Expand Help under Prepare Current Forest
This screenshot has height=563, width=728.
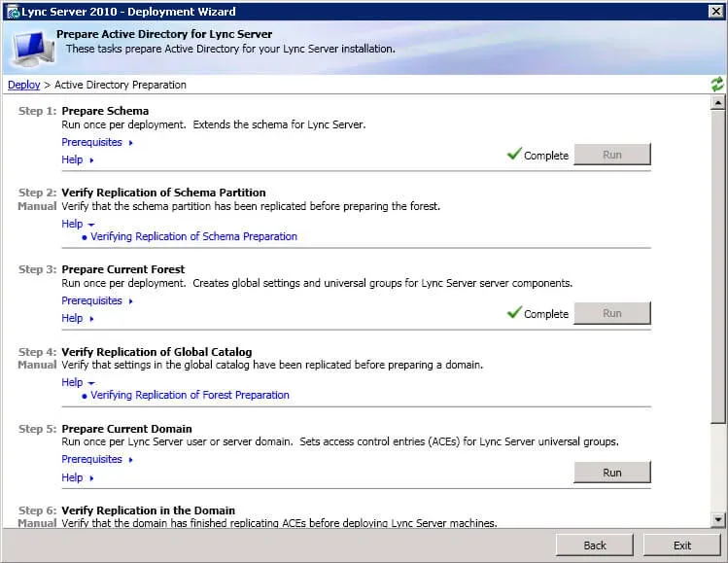click(x=78, y=318)
